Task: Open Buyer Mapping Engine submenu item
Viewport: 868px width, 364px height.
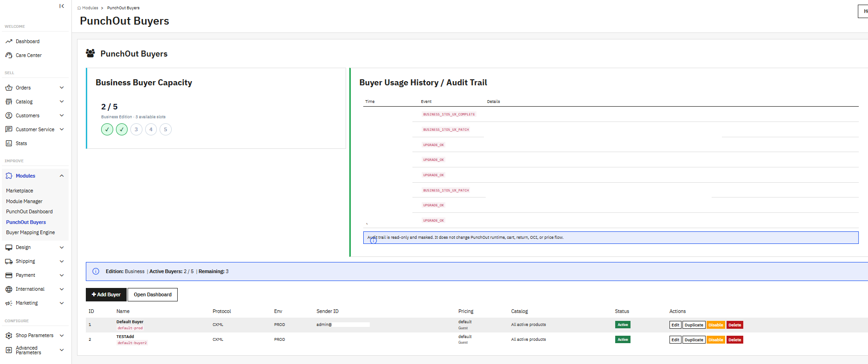Action: (x=30, y=232)
